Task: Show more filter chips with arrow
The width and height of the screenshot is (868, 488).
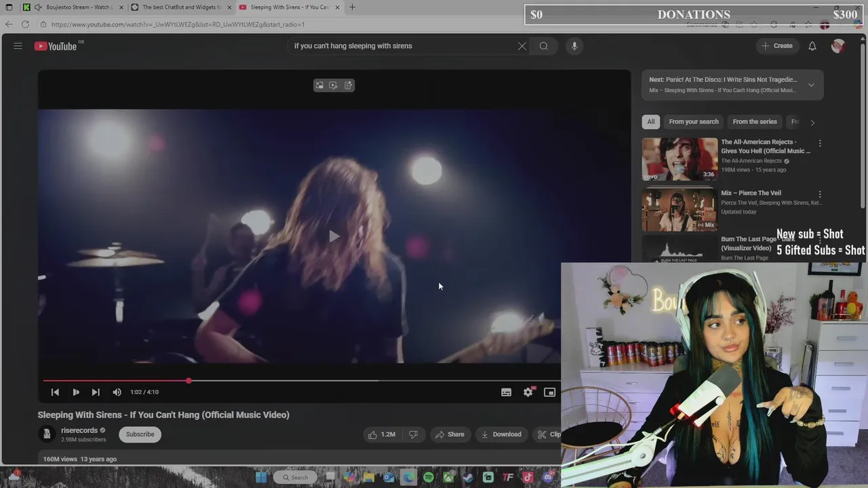Action: pos(812,123)
